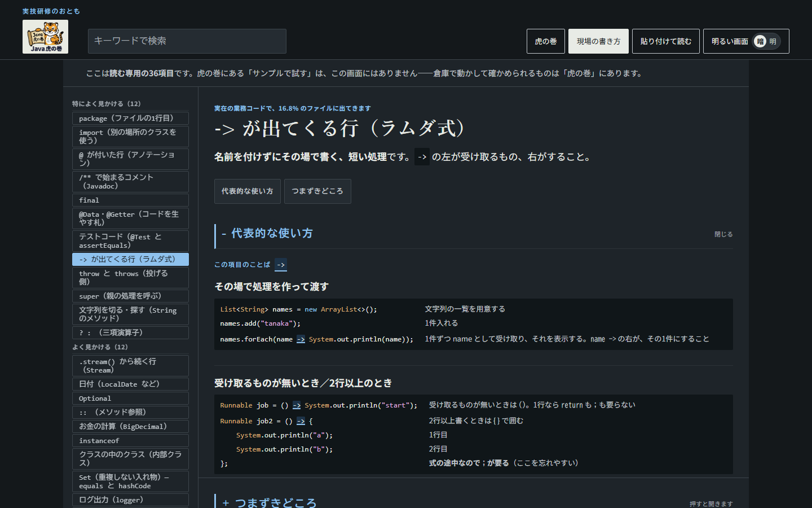The image size is (812, 508).
Task: Open the ::（メソッド参照）item
Action: (130, 413)
